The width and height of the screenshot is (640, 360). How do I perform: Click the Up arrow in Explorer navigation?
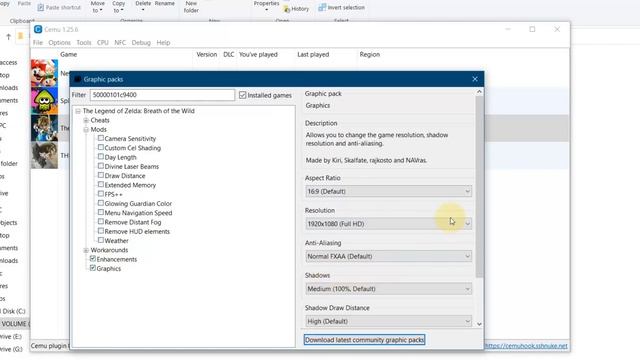[x=8, y=37]
